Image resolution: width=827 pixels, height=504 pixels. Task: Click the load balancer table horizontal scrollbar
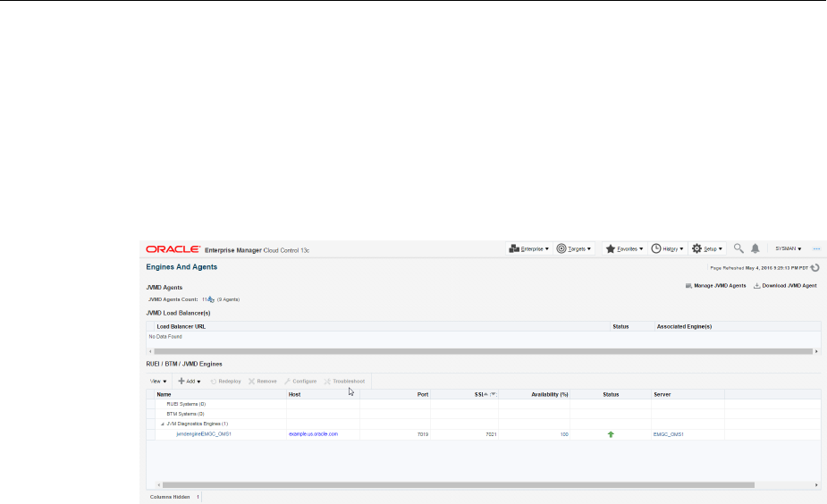483,351
